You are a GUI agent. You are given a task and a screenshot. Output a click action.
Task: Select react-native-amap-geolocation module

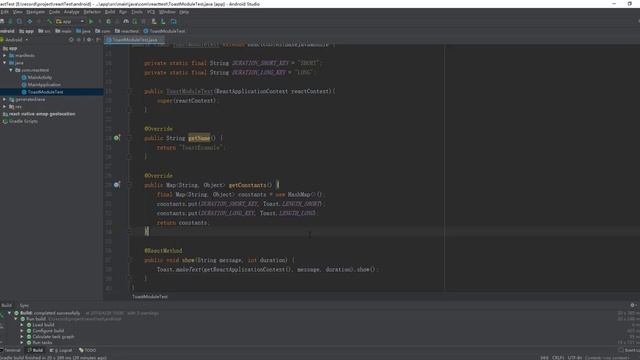[x=42, y=114]
